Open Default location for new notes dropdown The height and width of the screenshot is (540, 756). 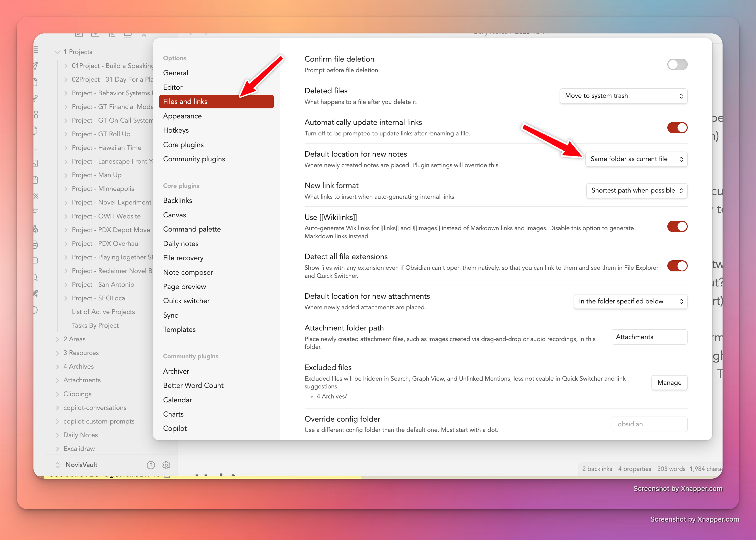point(636,159)
